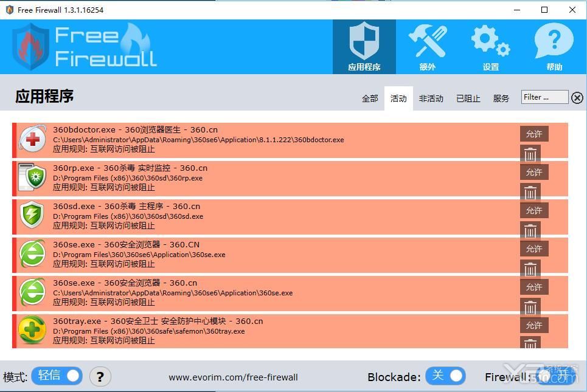
Task: Open the www.evorim.com/free-firewall link
Action: (x=233, y=377)
